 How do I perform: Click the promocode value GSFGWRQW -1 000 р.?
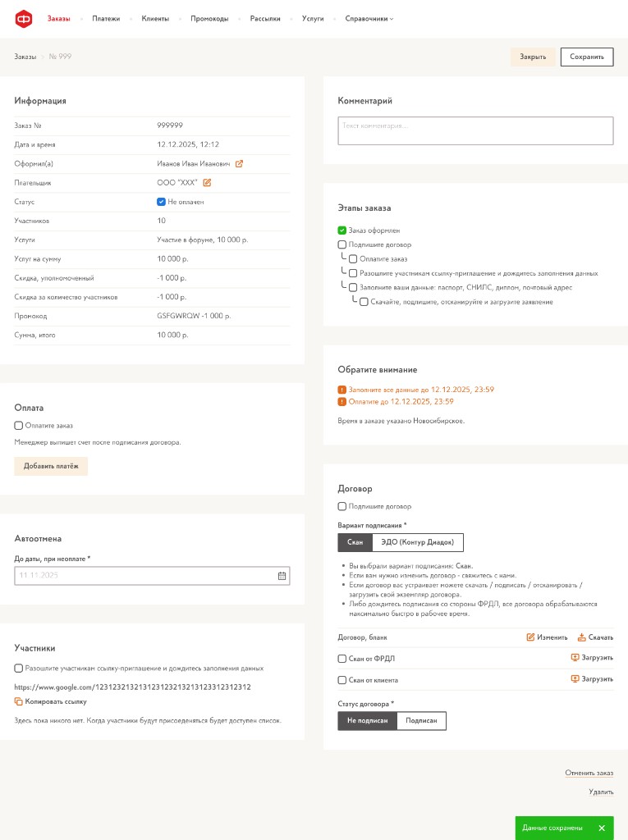[194, 316]
